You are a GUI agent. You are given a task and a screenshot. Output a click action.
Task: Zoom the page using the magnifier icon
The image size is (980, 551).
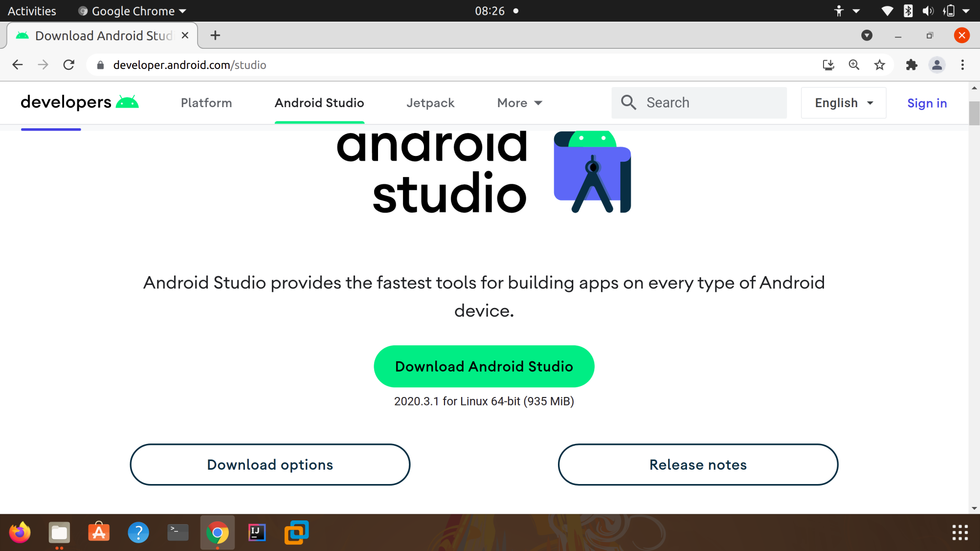click(854, 65)
